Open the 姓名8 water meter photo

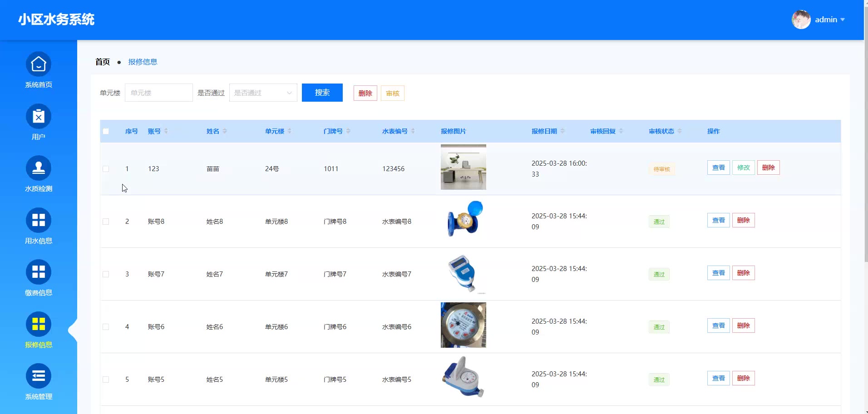[x=464, y=220]
